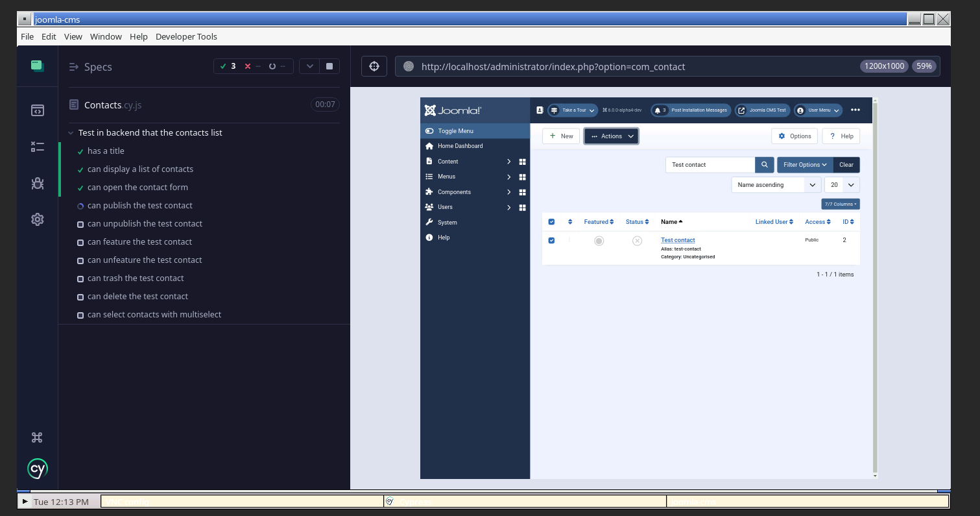Screen dimensions: 980x516
Task: Open the Cypress Specs list sidebar icon
Action: [37, 110]
